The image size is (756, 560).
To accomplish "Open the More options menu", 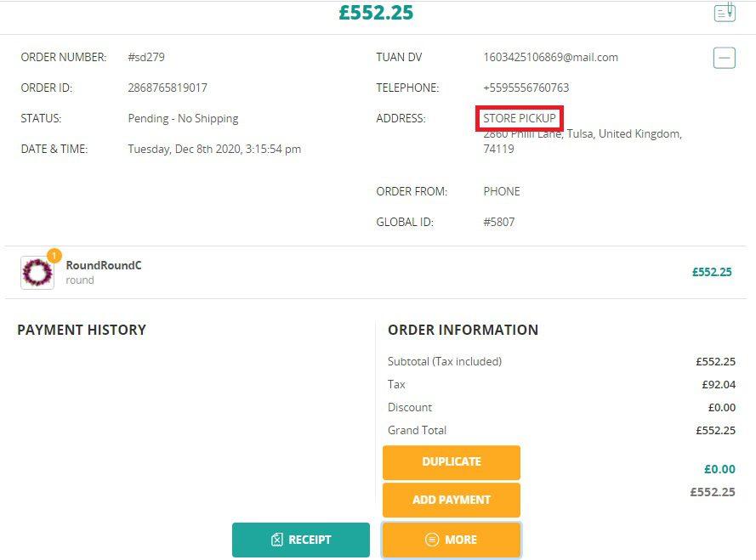I will coord(451,540).
